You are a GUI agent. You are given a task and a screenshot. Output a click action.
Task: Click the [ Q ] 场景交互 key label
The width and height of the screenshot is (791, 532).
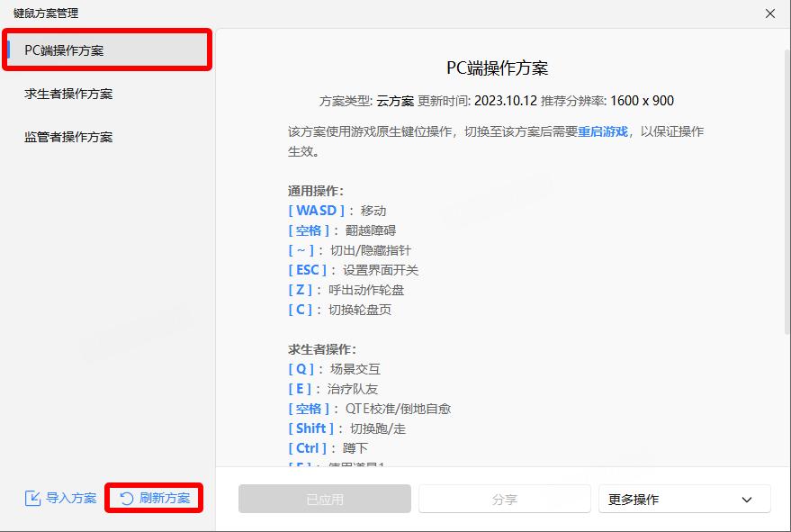click(301, 369)
